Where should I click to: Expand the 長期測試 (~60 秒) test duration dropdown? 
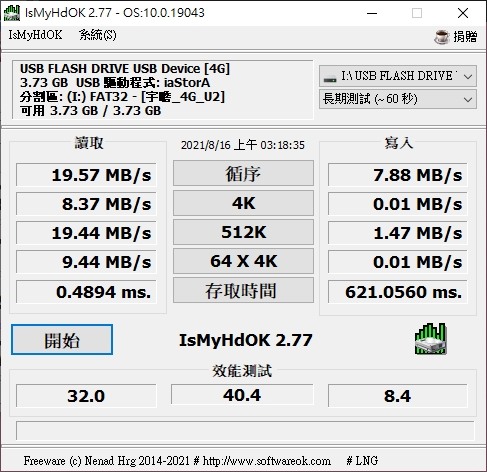(398, 99)
